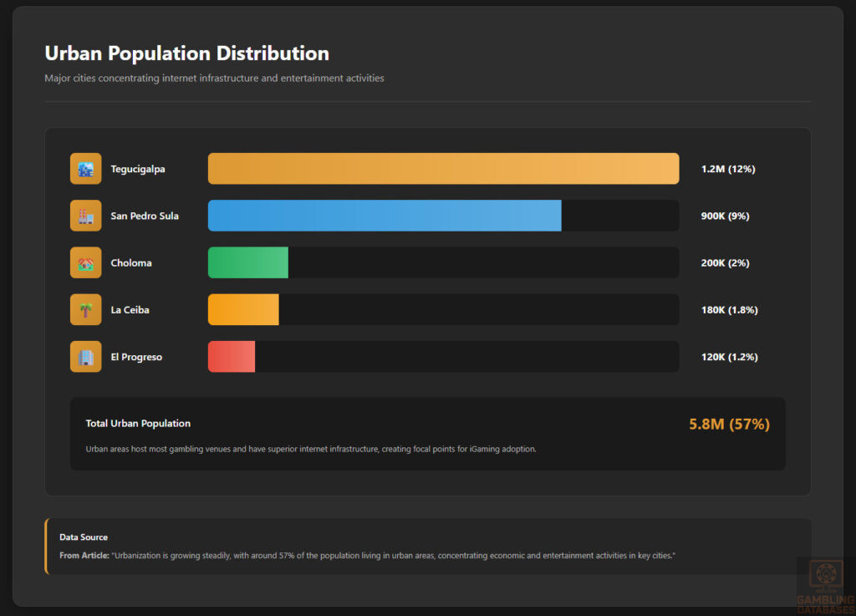This screenshot has height=616, width=856.
Task: Click the green Choloma progress bar
Action: (247, 262)
